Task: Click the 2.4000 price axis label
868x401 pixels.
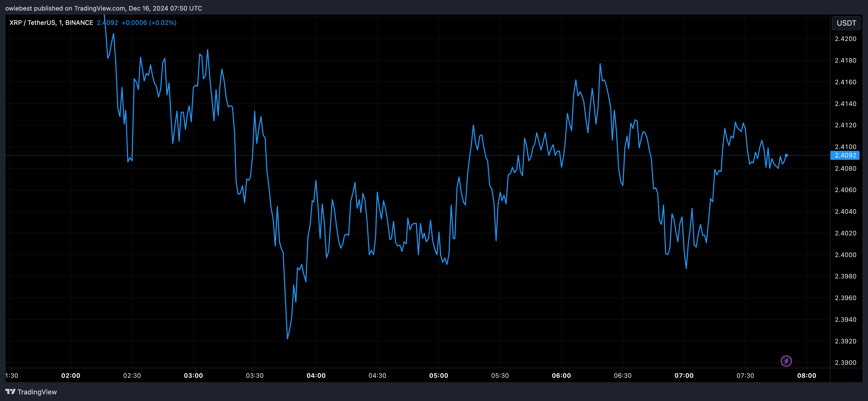Action: point(846,255)
